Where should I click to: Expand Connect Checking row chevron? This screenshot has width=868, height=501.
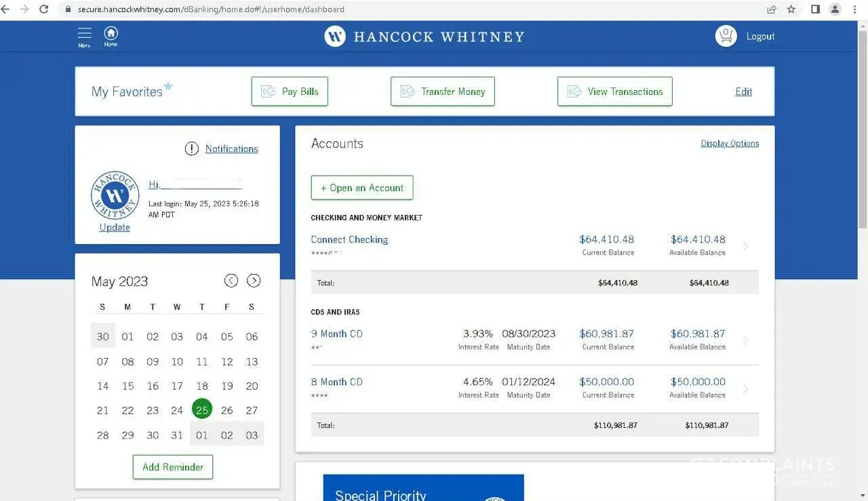[746, 246]
